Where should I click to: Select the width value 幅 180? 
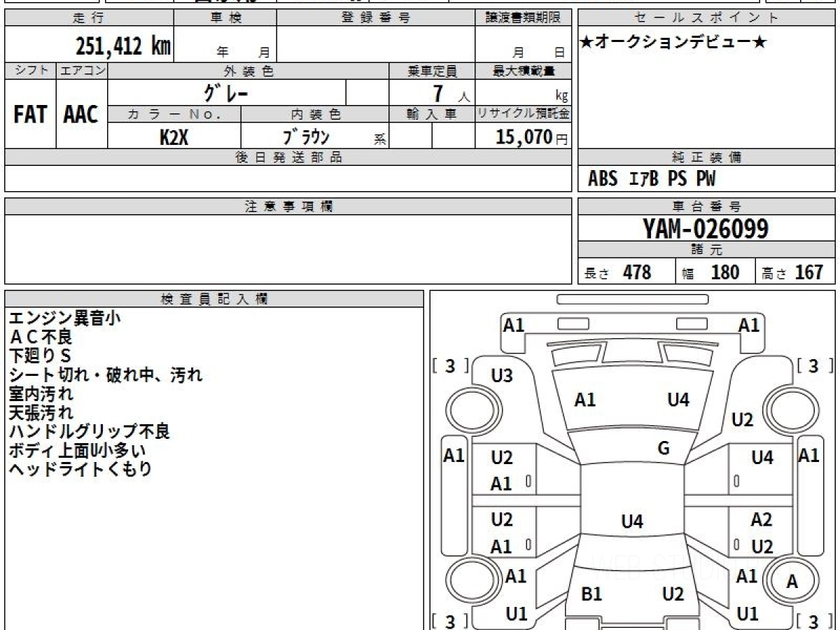coord(710,272)
